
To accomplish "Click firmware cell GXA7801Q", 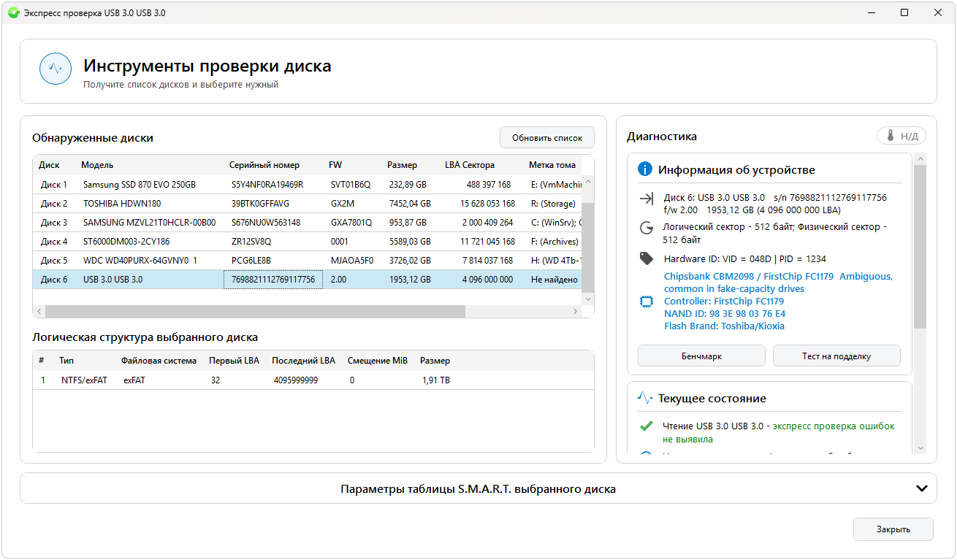I will point(351,223).
